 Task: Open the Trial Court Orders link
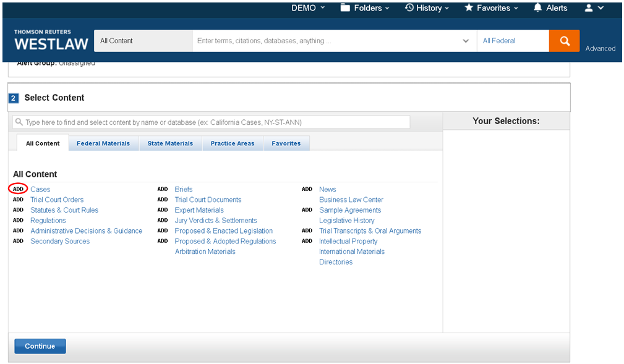[57, 200]
